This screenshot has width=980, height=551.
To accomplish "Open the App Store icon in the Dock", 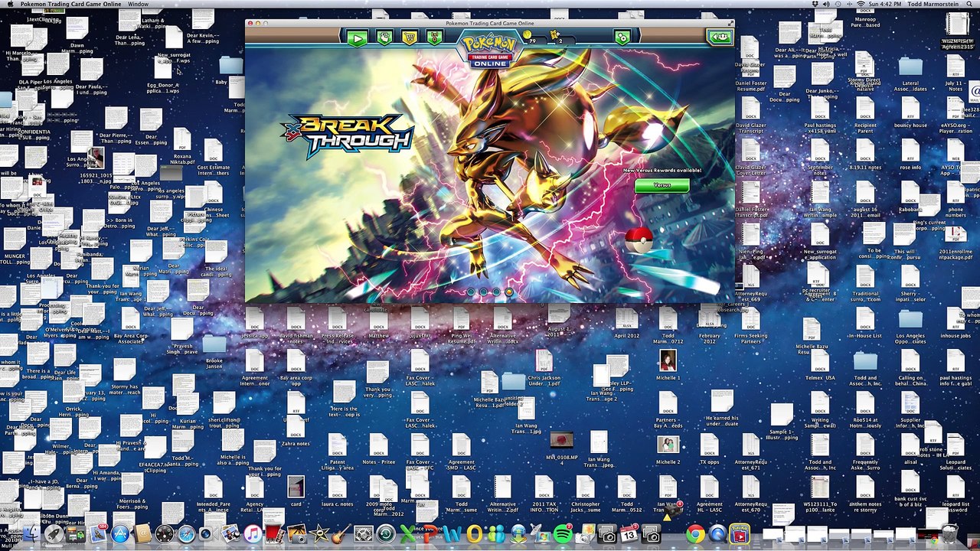I will coord(120,533).
